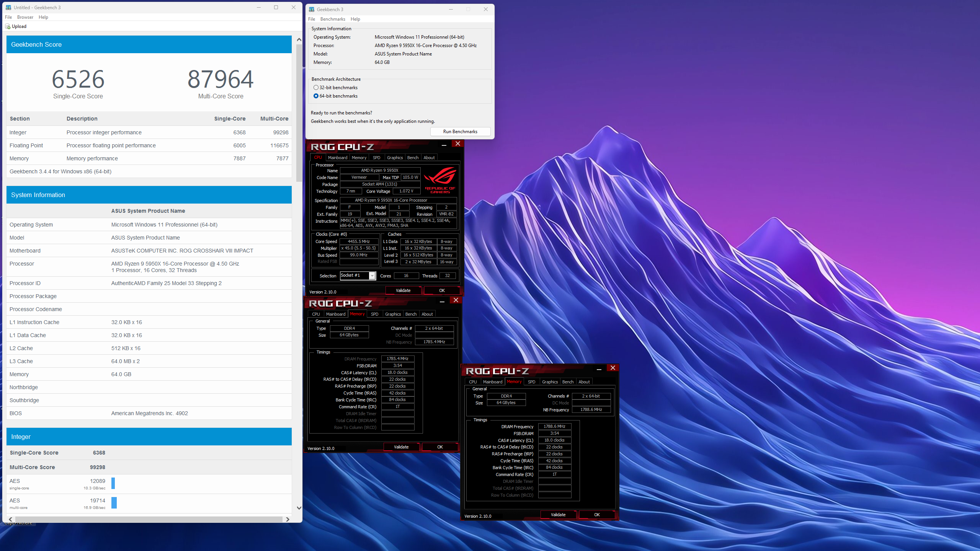Open Mainboard tab in rightmost CPU-Z window

492,382
